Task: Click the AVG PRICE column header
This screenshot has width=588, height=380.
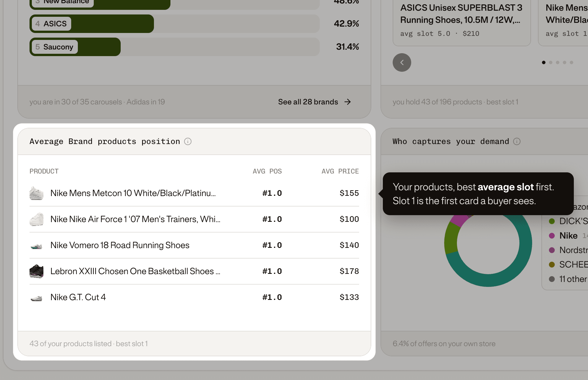Action: tap(340, 171)
